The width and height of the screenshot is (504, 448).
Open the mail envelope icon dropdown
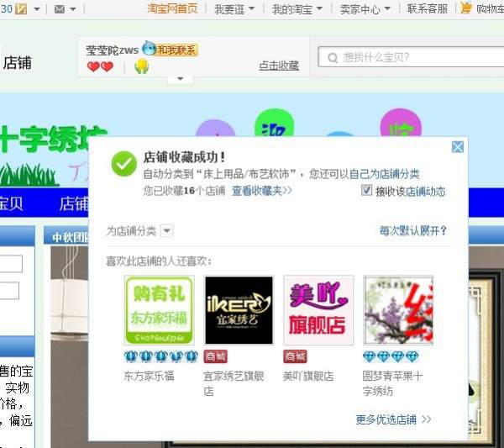pyautogui.click(x=66, y=9)
